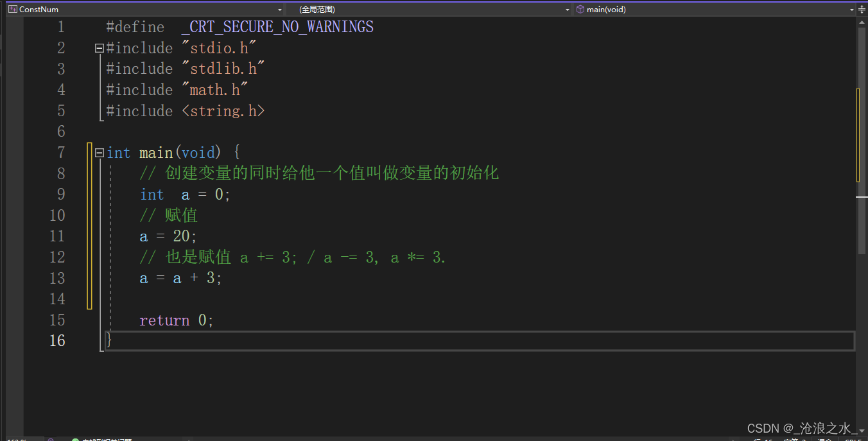Click line number 10
The height and width of the screenshot is (441, 868).
(x=57, y=216)
